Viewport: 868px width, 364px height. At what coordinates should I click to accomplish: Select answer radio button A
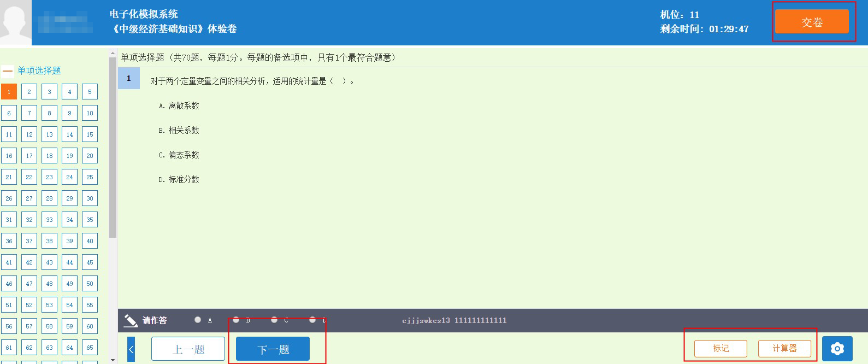[198, 320]
